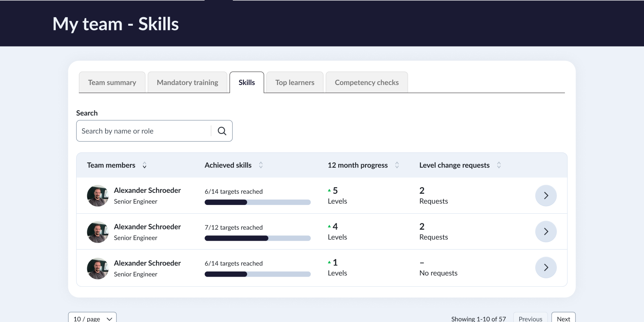Sort by Level change requests column
The height and width of the screenshot is (322, 644).
coord(499,165)
